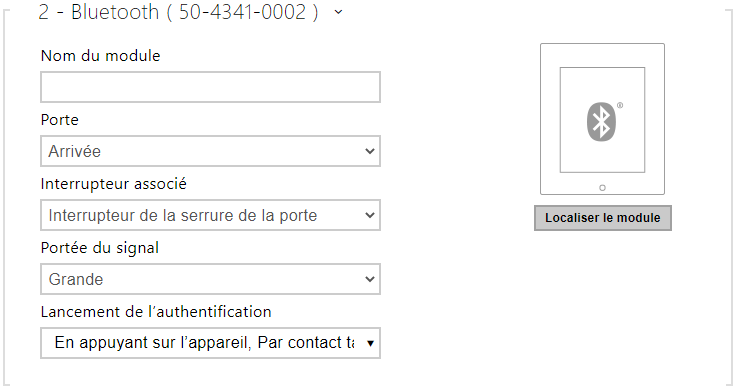Click the arrow icon of Grande combo box

click(x=370, y=279)
